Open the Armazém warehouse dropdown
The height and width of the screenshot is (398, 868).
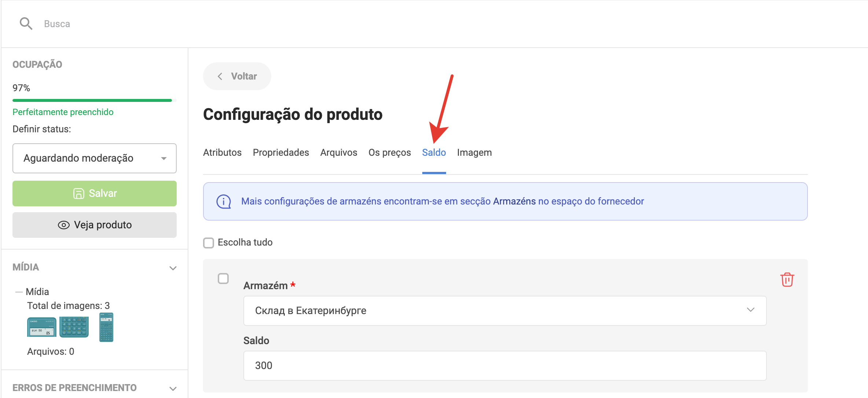point(505,311)
